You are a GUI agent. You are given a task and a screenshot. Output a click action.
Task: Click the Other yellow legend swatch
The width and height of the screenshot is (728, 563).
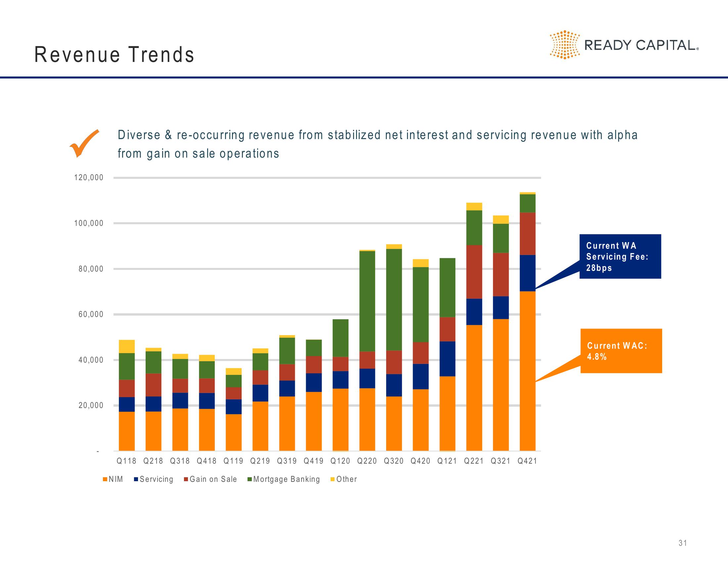click(332, 479)
